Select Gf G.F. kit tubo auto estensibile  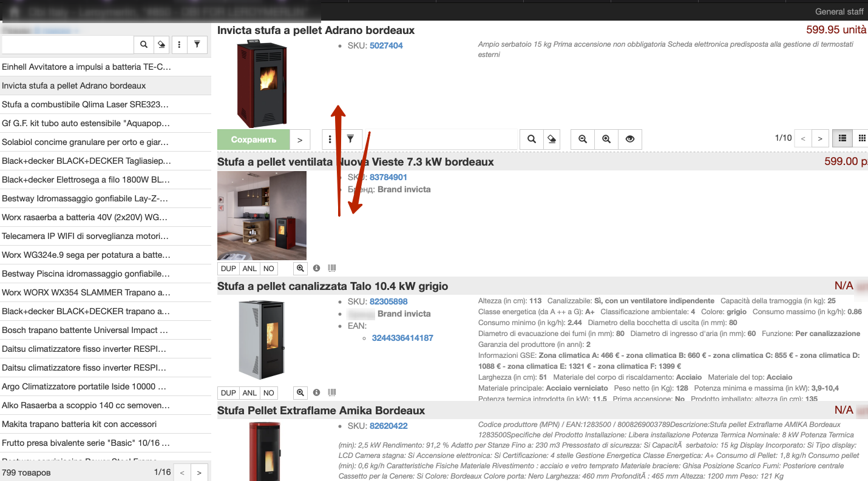tap(106, 123)
